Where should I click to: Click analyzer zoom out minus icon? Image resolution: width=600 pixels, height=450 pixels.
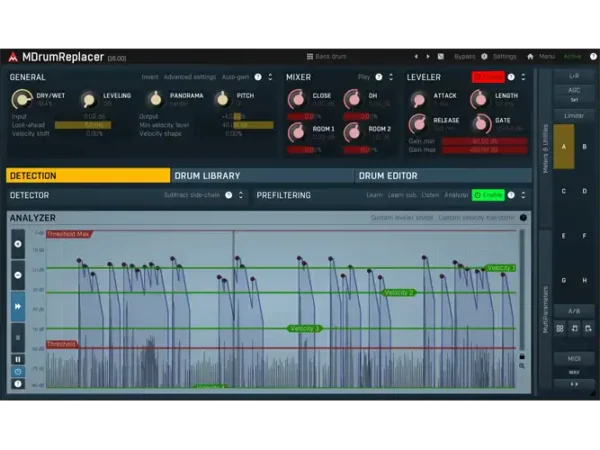point(18,275)
